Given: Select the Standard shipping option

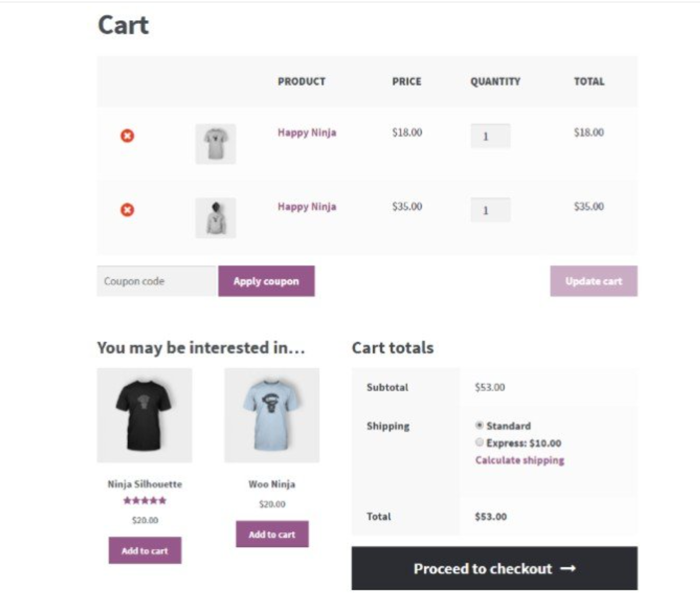Looking at the screenshot, I should (479, 425).
